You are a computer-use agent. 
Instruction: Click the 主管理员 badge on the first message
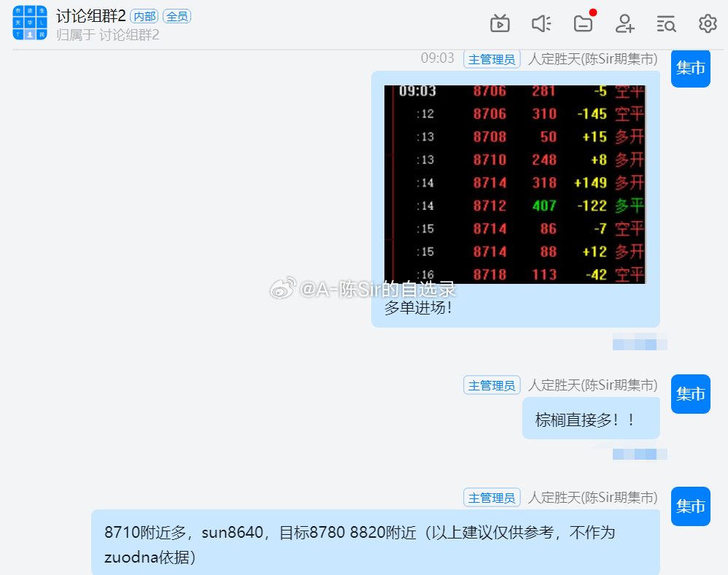[x=492, y=58]
